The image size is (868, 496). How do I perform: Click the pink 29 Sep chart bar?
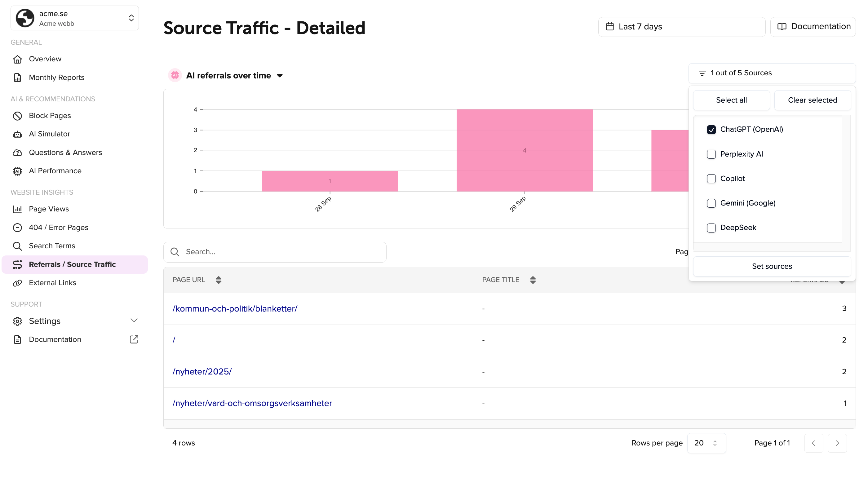pyautogui.click(x=525, y=150)
